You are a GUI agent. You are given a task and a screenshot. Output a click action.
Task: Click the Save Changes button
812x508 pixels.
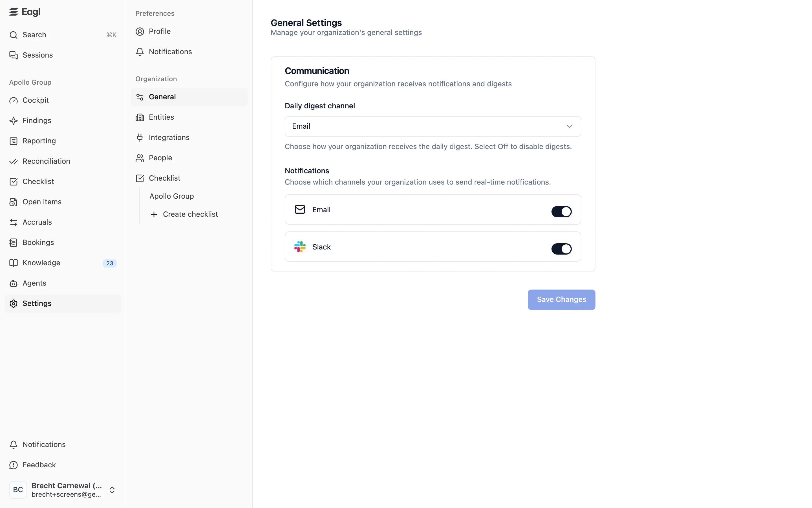click(x=561, y=300)
